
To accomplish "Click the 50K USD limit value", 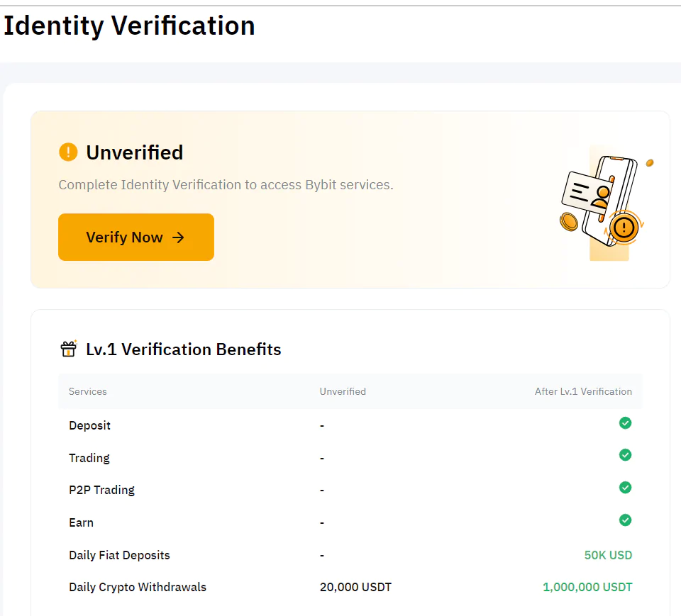I will pos(608,555).
